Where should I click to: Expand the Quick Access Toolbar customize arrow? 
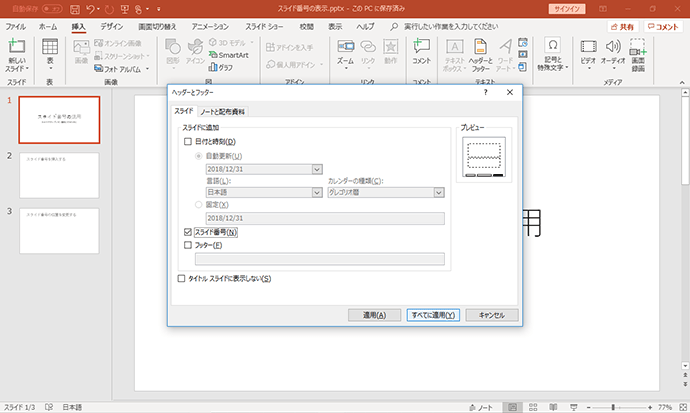(x=158, y=9)
